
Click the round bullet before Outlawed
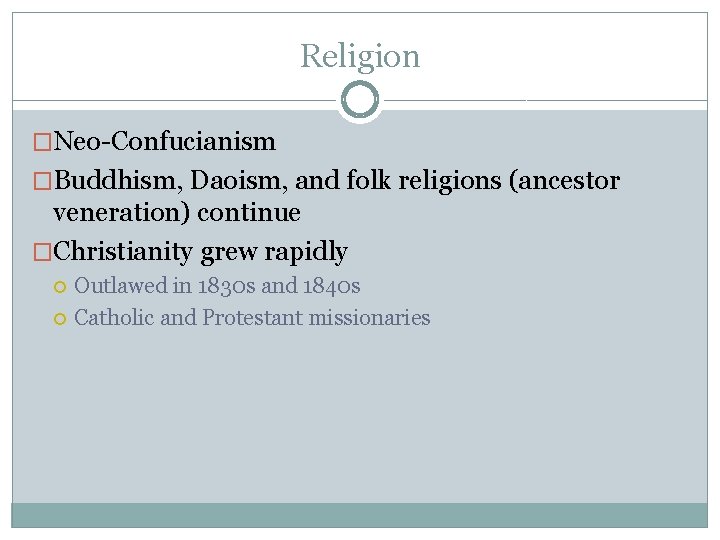coord(61,287)
